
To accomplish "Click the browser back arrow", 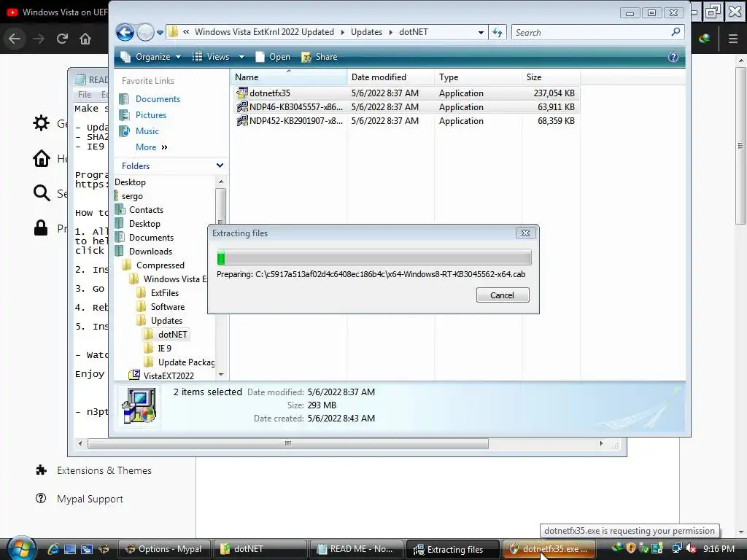I will (15, 39).
